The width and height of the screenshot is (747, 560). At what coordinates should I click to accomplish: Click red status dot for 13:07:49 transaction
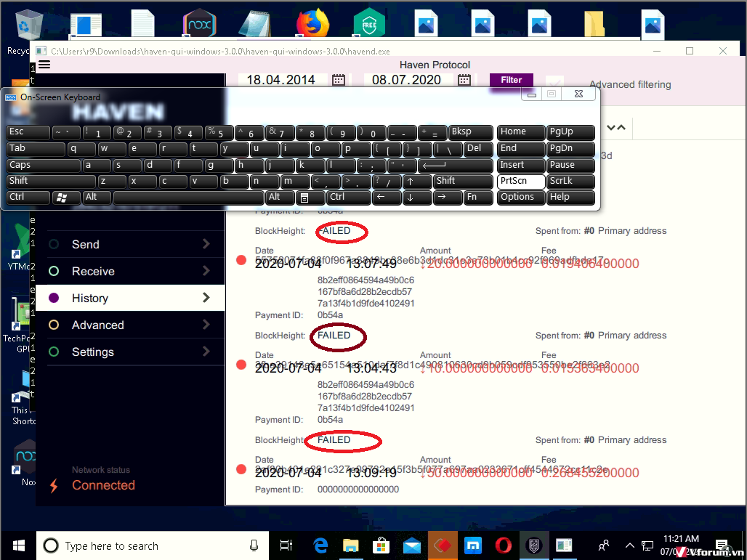tap(241, 260)
